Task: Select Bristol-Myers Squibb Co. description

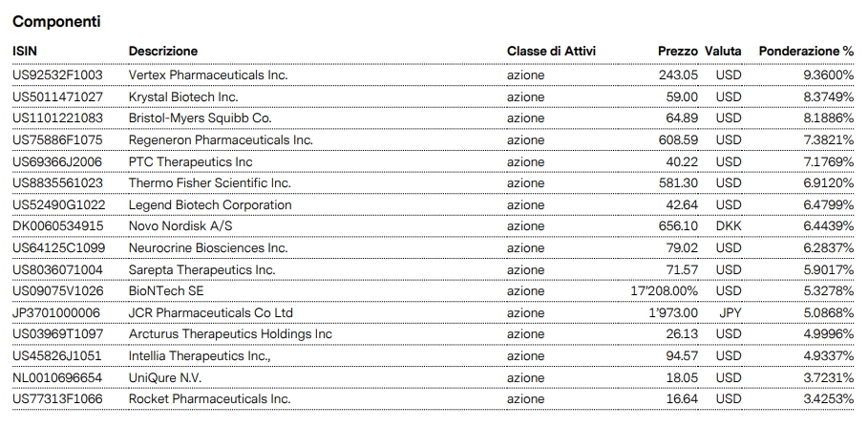Action: click(200, 118)
